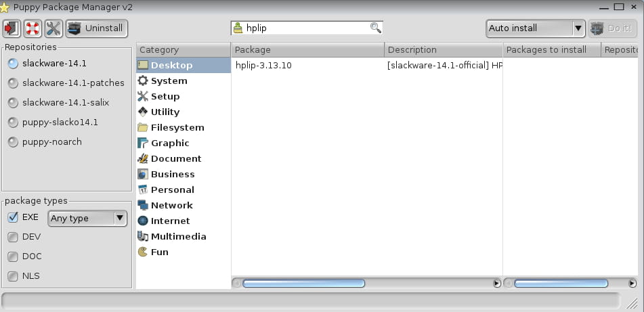The width and height of the screenshot is (644, 312).
Task: Click the Business category icon
Action: click(x=142, y=174)
